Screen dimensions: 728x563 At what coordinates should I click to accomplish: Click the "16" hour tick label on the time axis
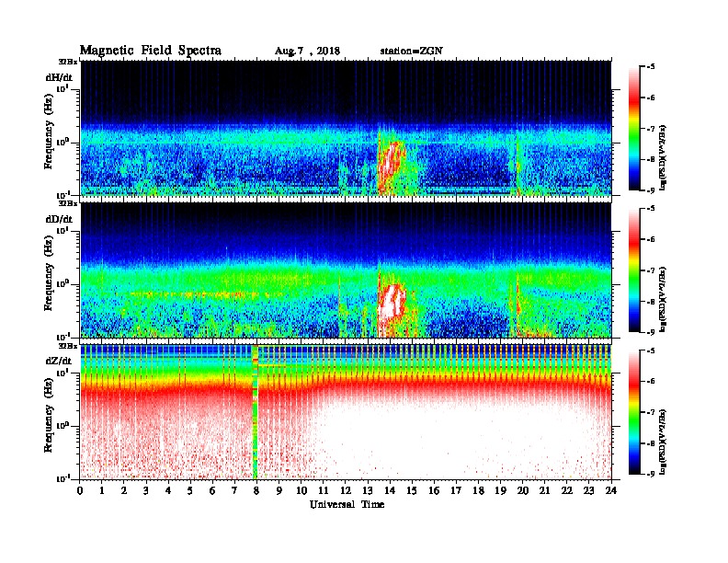[x=434, y=491]
